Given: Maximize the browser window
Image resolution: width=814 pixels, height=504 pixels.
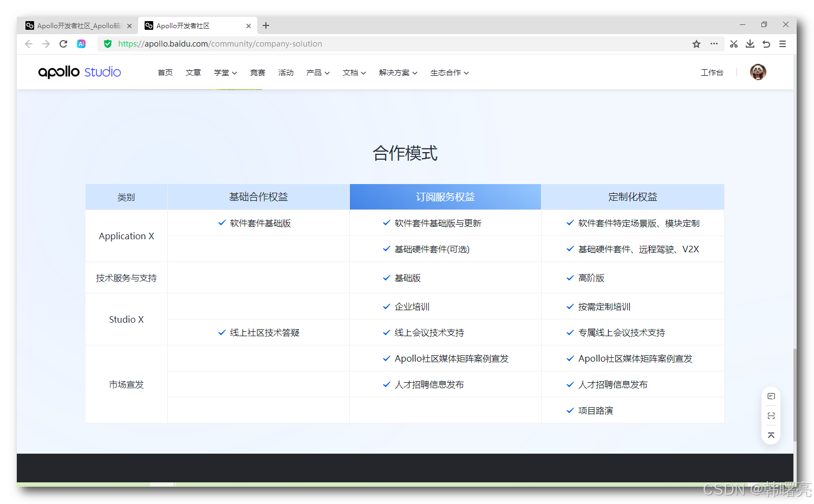Looking at the screenshot, I should pos(764,24).
